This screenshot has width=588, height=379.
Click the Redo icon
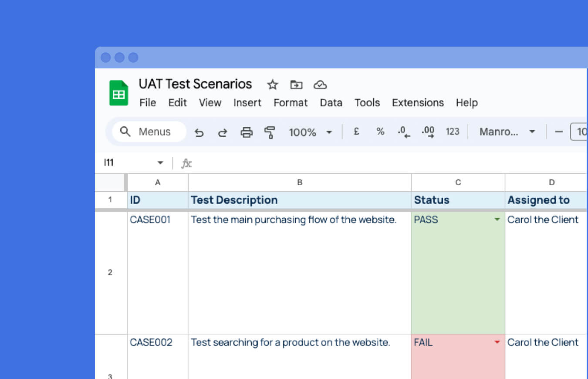coord(223,132)
